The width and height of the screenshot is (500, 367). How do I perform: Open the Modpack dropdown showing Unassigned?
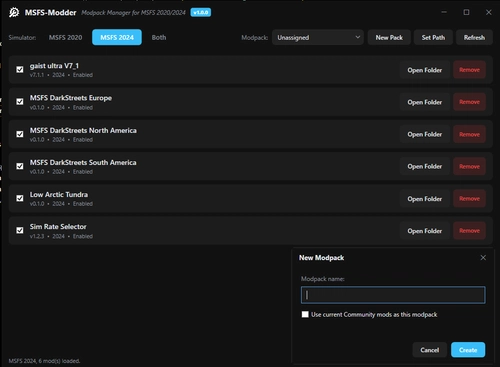click(318, 37)
